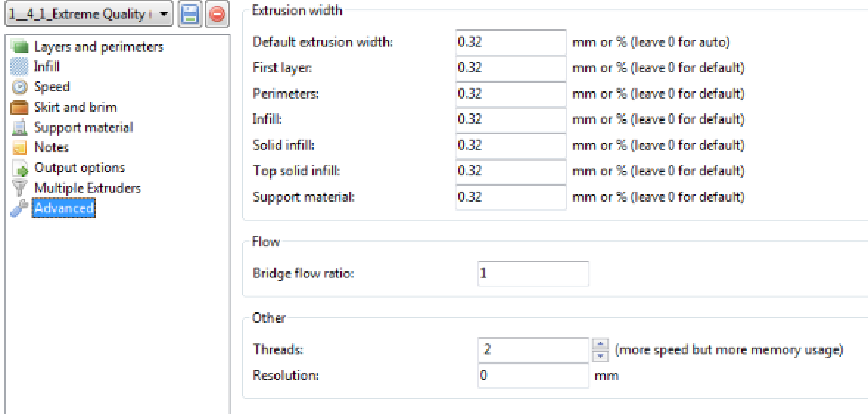868x414 pixels.
Task: Click the Bridge flow ratio input field
Action: [533, 273]
